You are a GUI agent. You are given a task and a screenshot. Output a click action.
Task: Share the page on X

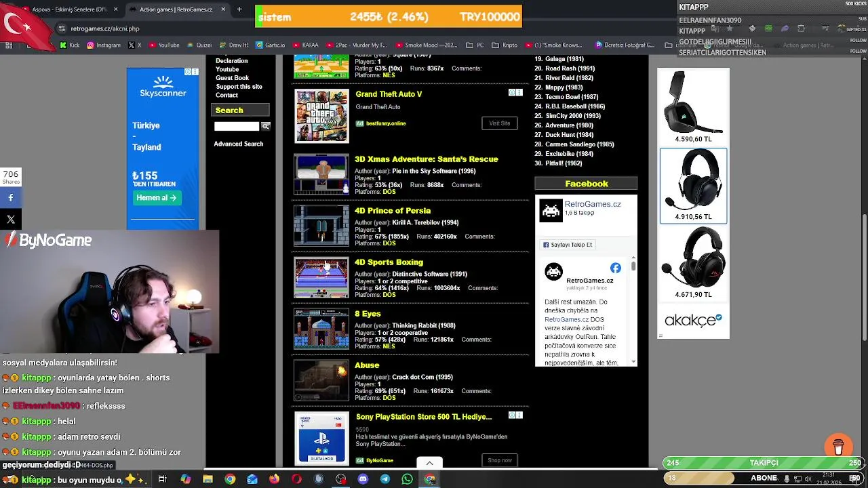(11, 220)
